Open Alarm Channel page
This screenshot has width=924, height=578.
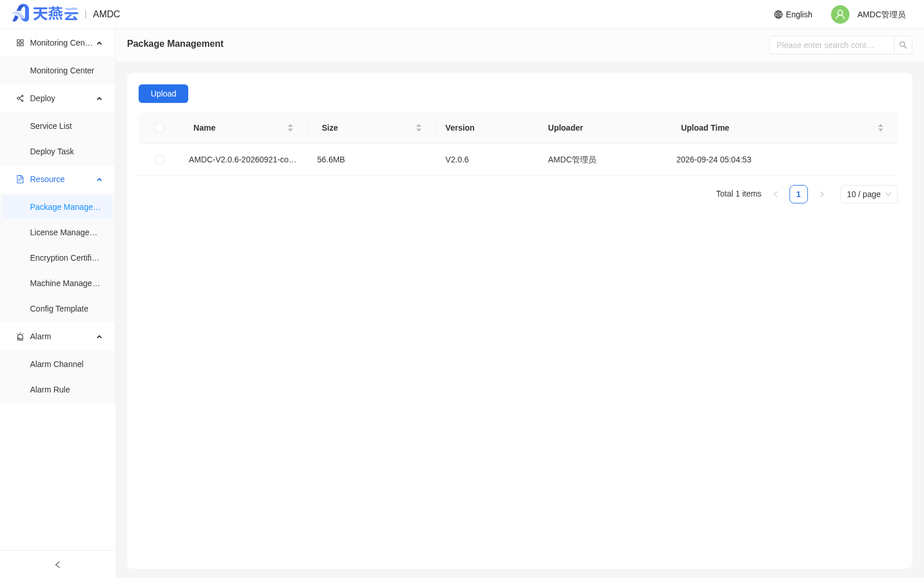click(x=58, y=364)
